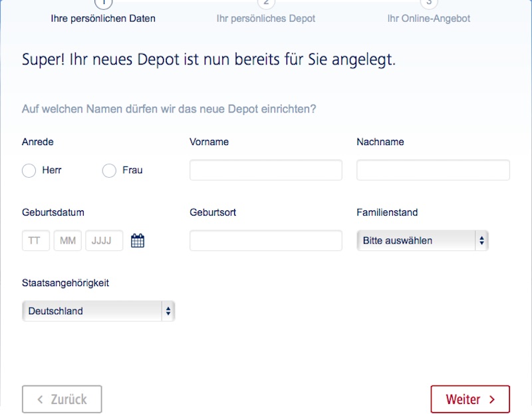The image size is (532, 414).
Task: Focus the Nachname input field
Action: pyautogui.click(x=433, y=170)
